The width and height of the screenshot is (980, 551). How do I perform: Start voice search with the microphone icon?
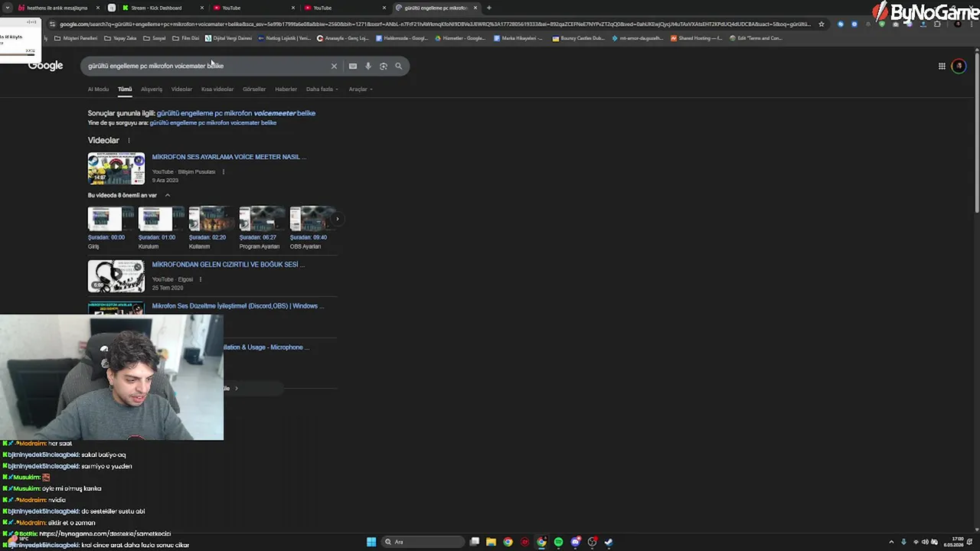(x=368, y=66)
